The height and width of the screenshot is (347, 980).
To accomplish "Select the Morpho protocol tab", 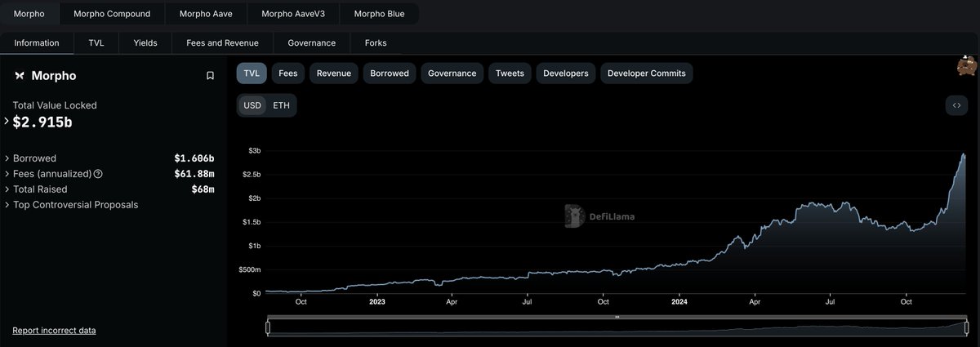I will click(29, 14).
